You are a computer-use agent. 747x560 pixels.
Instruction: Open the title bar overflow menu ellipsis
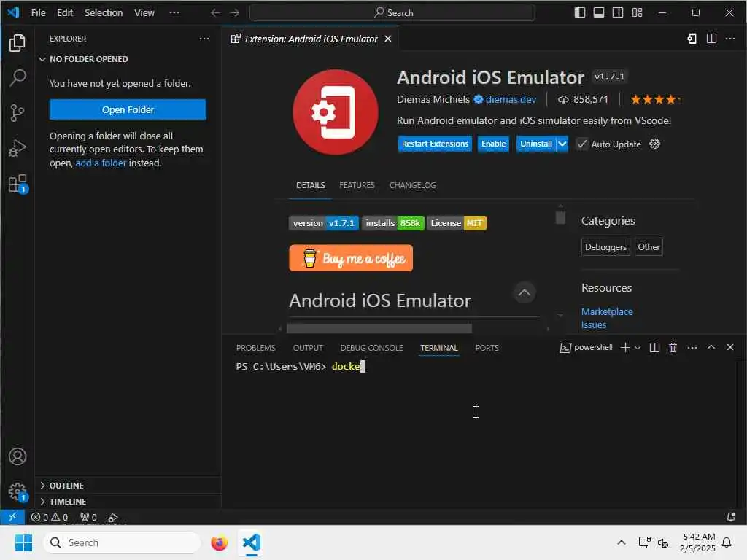pyautogui.click(x=174, y=12)
